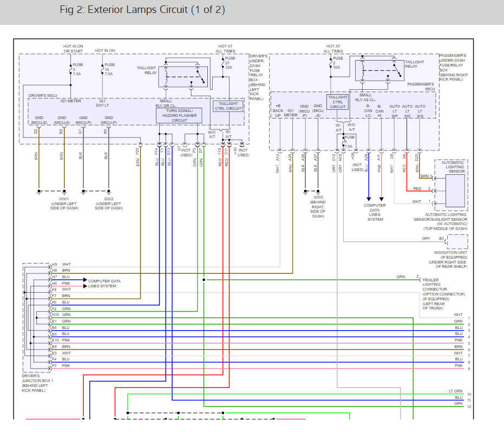504x434 pixels.
Task: Click the Taillight Ctrl Circuit box in driver's MICU
Action: click(x=228, y=106)
